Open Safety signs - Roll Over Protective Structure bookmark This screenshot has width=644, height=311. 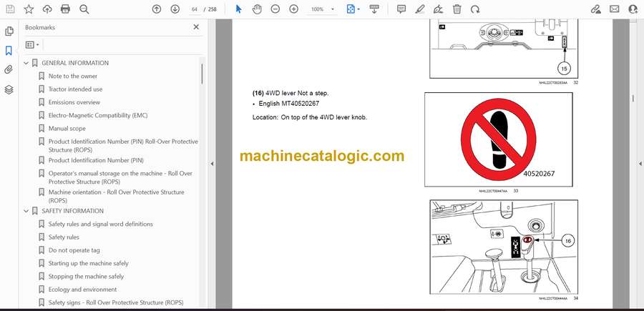pos(116,303)
